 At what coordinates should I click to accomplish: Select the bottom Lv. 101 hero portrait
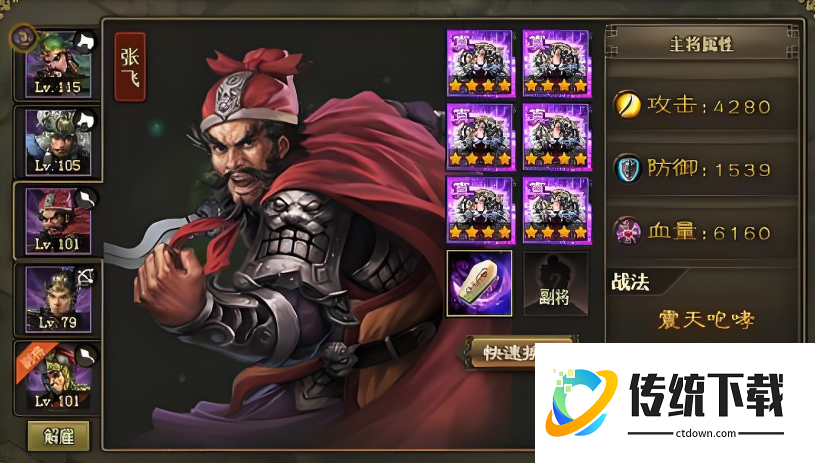pyautogui.click(x=58, y=378)
